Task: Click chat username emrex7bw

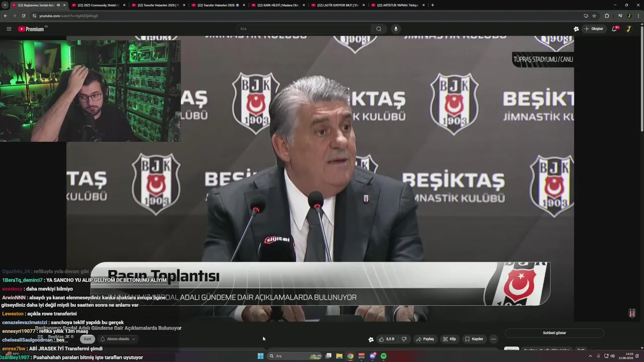Action: [x=14, y=348]
